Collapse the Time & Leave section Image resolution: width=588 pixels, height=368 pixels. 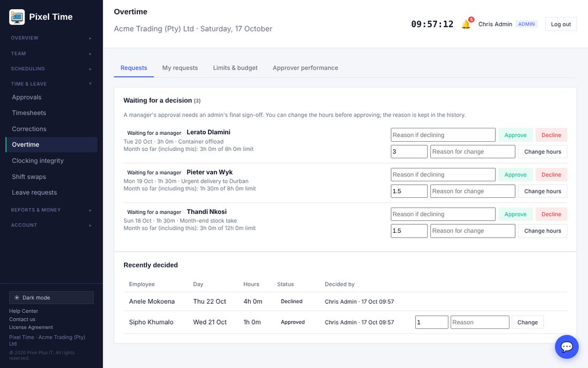pyautogui.click(x=51, y=83)
